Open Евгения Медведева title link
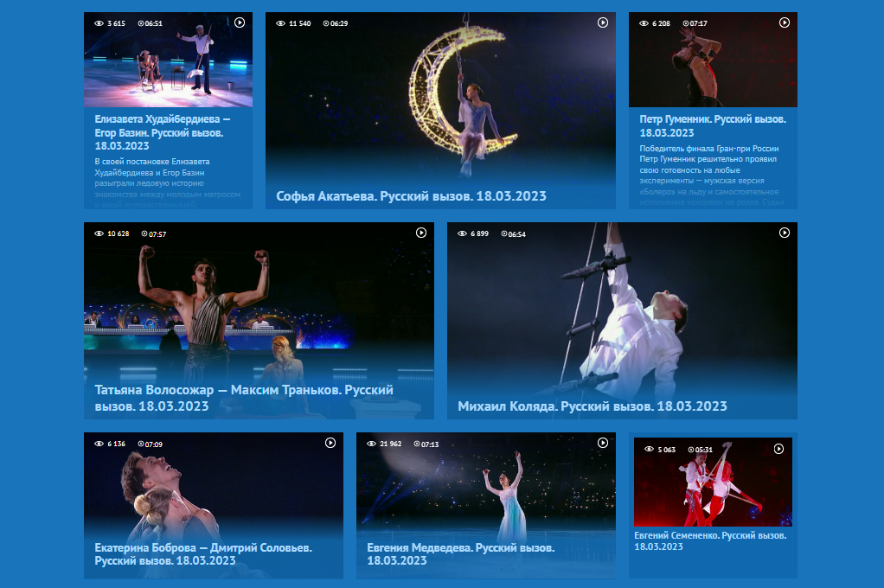884x588 pixels. [460, 554]
